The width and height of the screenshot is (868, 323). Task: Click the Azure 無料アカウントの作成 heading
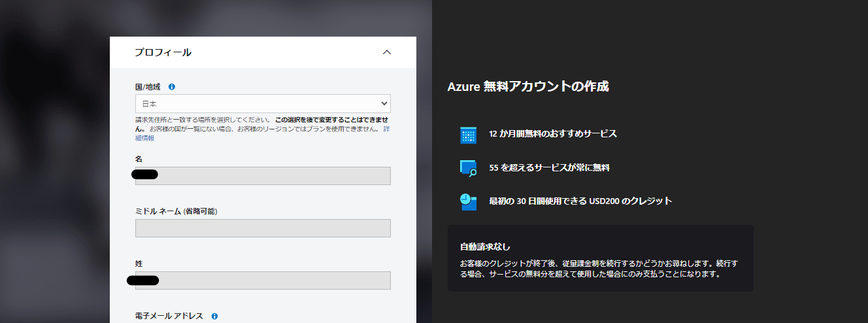528,86
